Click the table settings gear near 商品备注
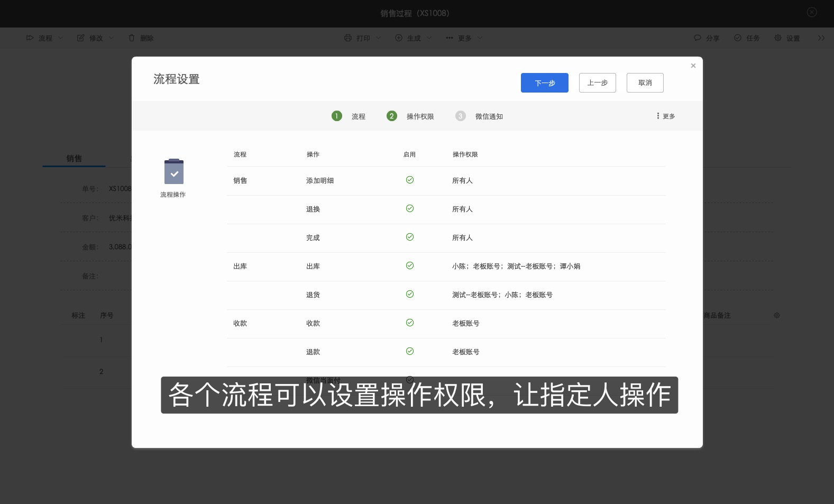The image size is (834, 504). [x=777, y=315]
